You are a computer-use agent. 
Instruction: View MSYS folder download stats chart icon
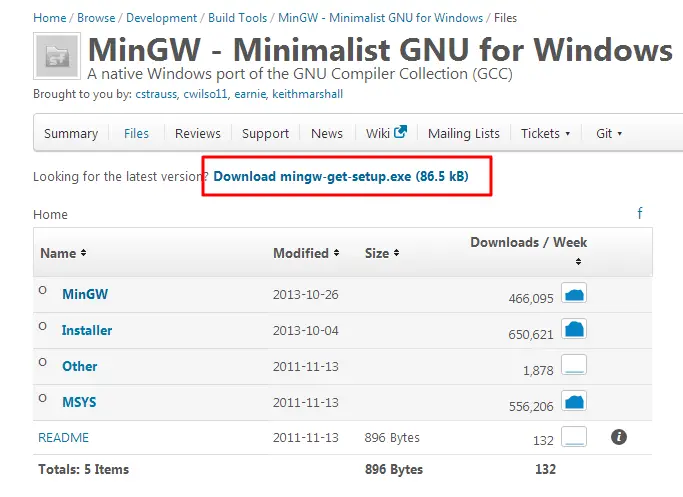[574, 401]
